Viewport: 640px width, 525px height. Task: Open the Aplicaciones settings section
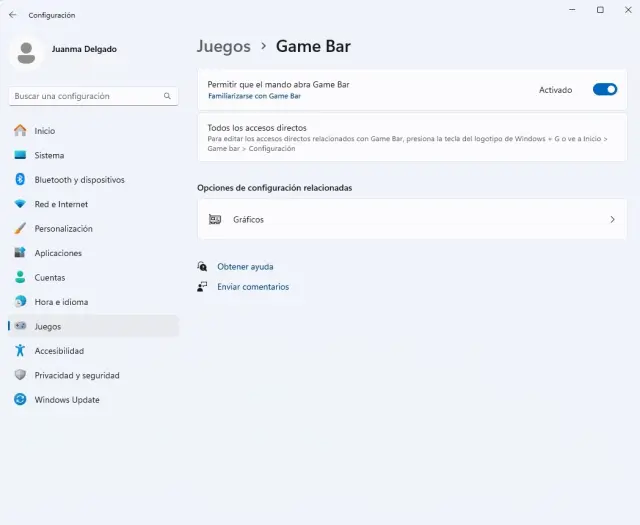click(58, 253)
